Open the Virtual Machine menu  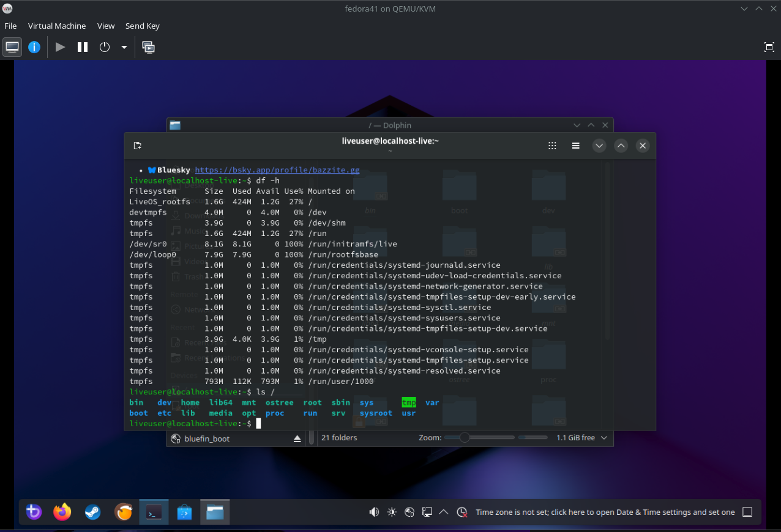pyautogui.click(x=57, y=26)
